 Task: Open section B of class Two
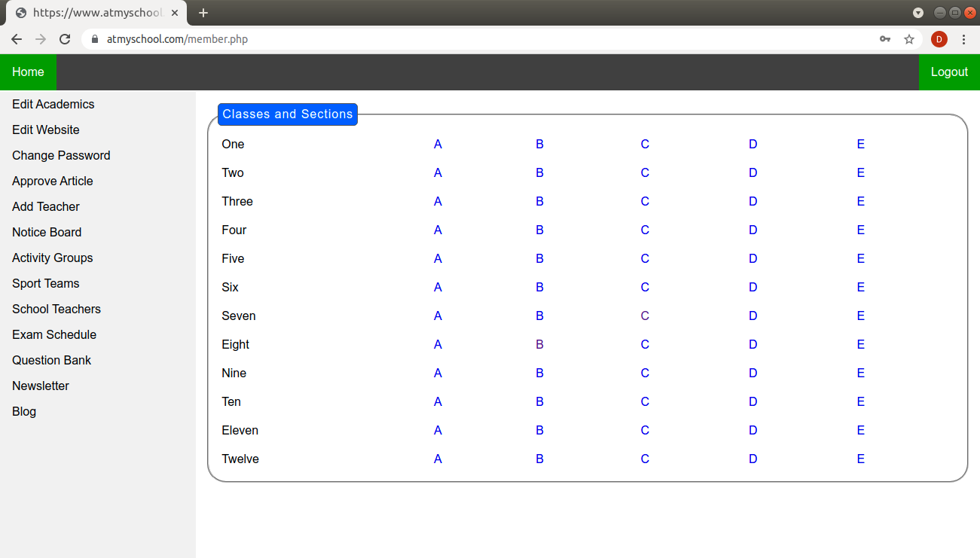(539, 173)
